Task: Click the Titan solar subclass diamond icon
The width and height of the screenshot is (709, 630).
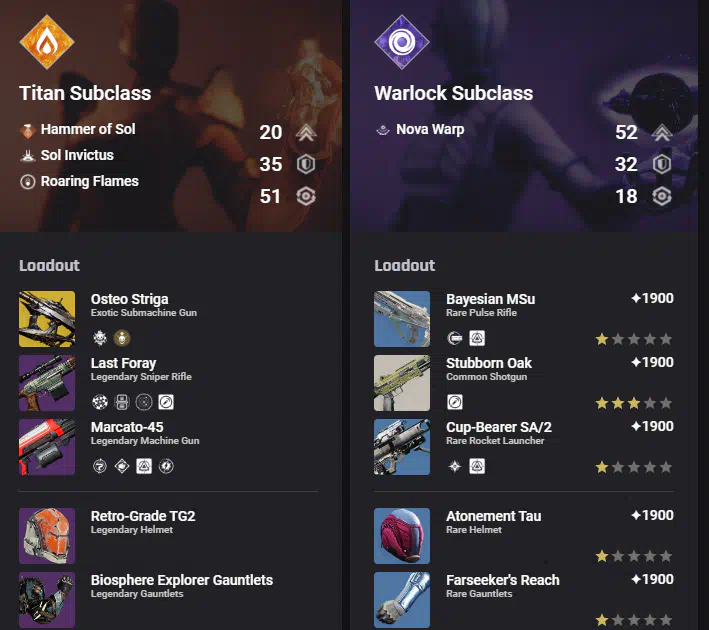Action: coord(47,42)
